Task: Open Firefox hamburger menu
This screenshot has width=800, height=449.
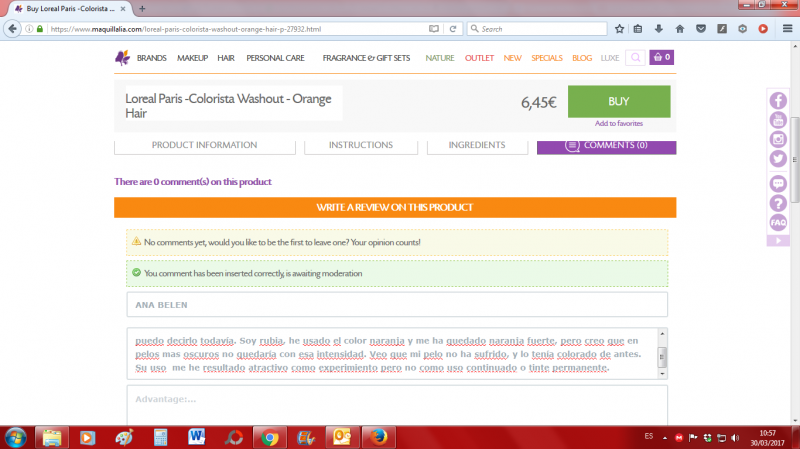Action: [787, 29]
